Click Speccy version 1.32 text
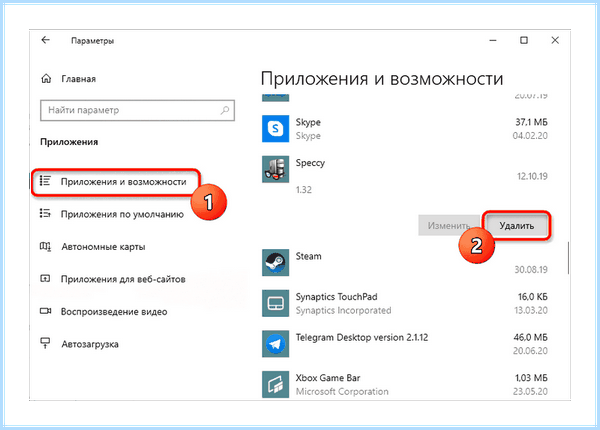Screen dimensions: 600x430 click(x=303, y=190)
